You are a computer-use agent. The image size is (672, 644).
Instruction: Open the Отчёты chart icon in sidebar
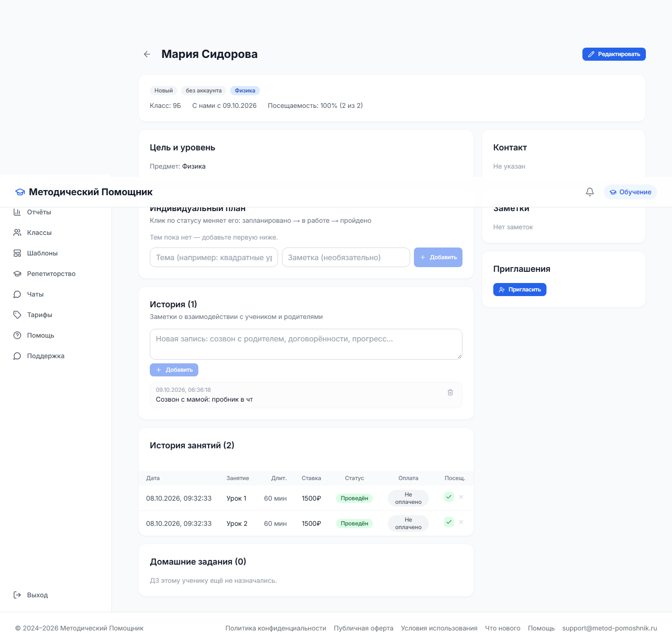pos(17,212)
